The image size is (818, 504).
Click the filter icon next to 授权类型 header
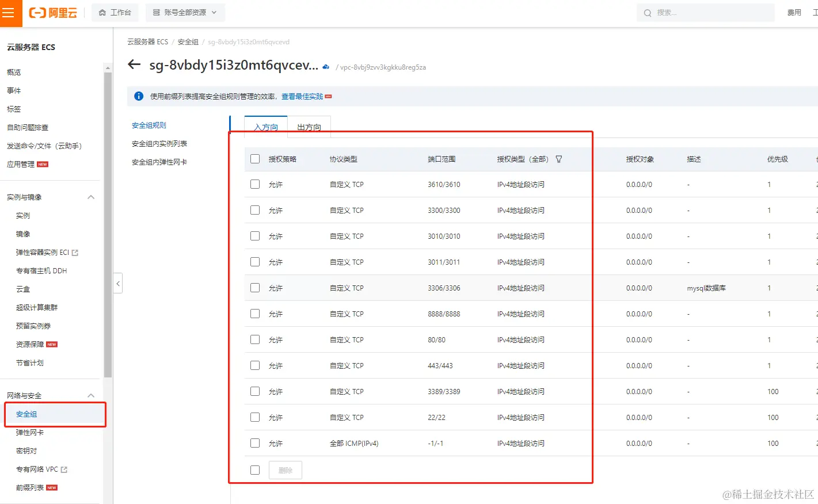click(x=559, y=159)
